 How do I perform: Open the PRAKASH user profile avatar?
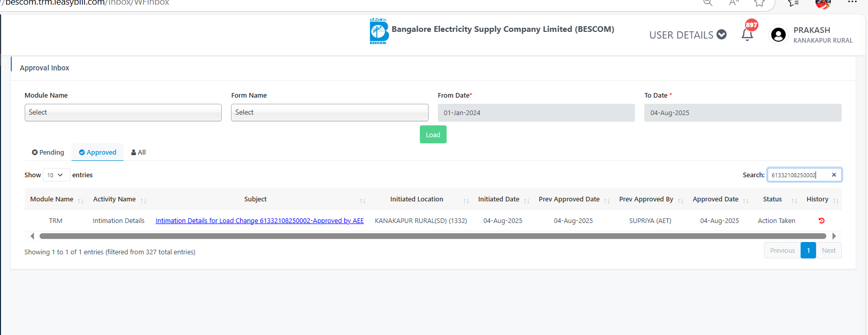click(x=778, y=35)
